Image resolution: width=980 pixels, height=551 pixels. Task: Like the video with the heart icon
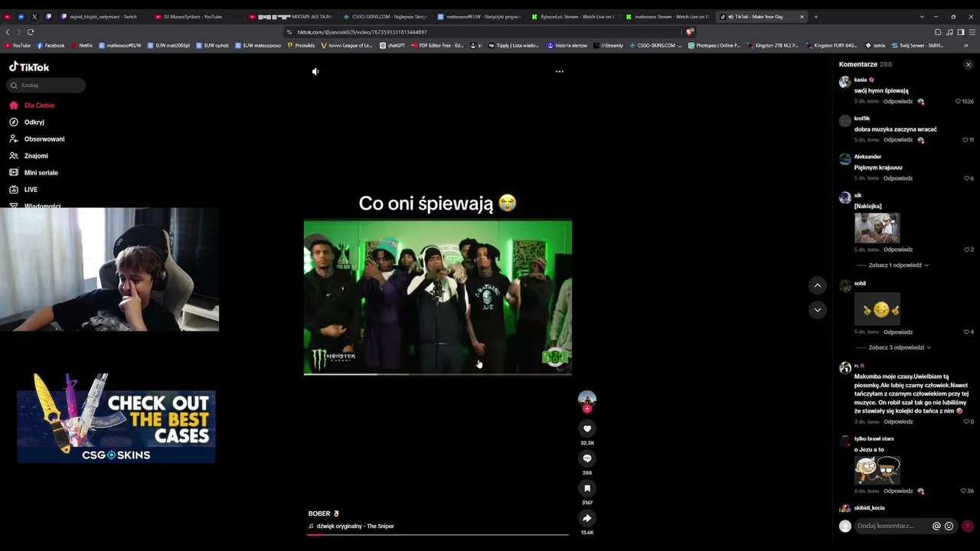tap(587, 429)
